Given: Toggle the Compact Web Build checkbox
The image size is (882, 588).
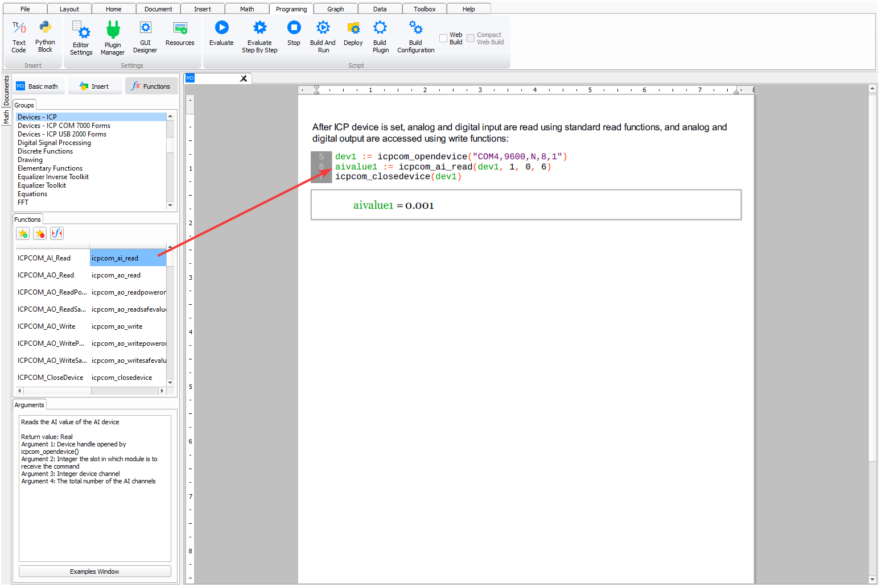Looking at the screenshot, I should click(471, 39).
